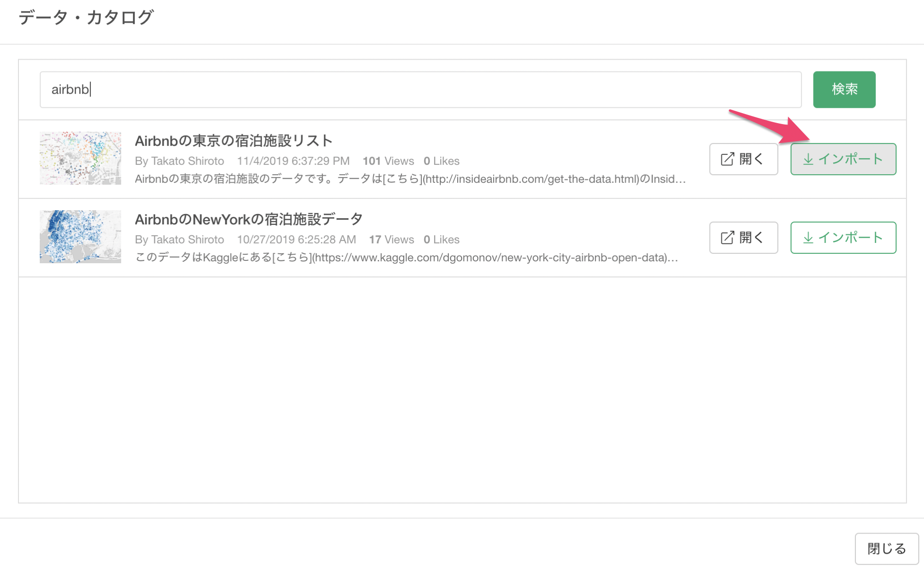This screenshot has width=924, height=570.
Task: Click the airbnb search input field
Action: click(420, 89)
